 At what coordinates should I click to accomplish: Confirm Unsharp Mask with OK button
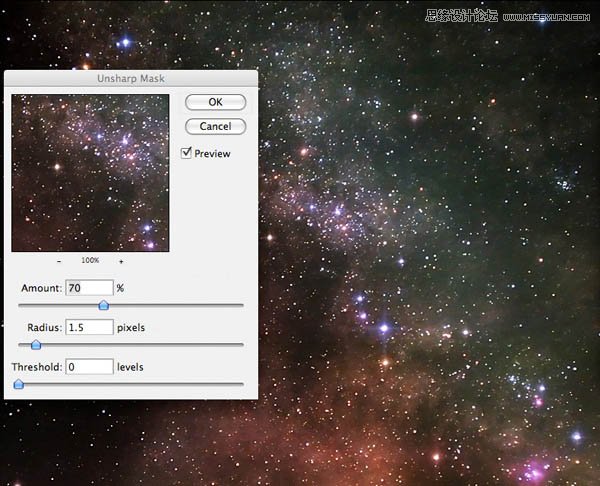coord(215,102)
